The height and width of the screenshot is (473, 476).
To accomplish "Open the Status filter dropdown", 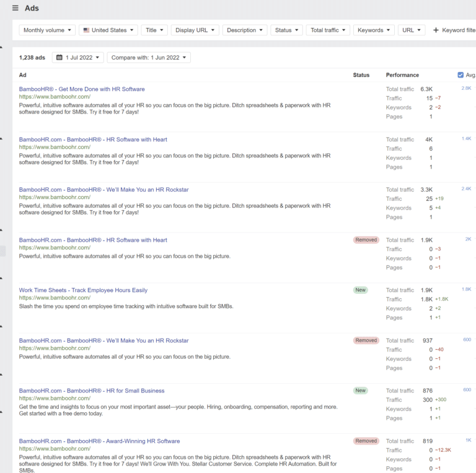I will coord(286,30).
